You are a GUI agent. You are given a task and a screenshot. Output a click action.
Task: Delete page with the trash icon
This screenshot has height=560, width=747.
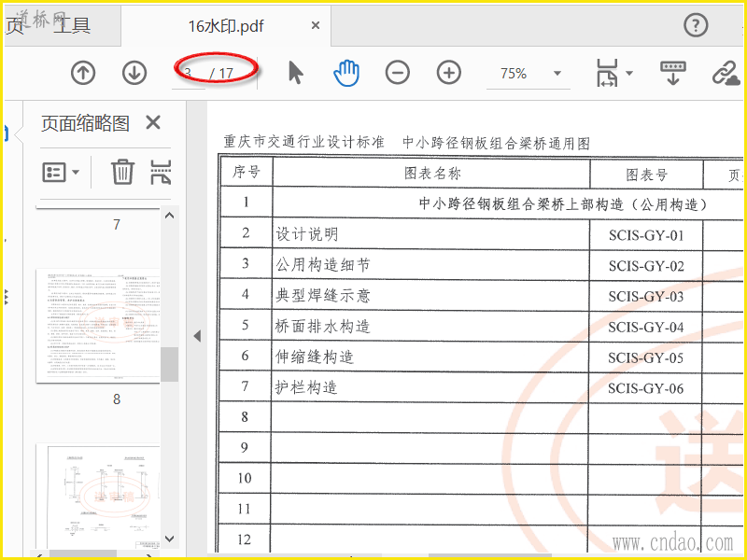tap(122, 172)
